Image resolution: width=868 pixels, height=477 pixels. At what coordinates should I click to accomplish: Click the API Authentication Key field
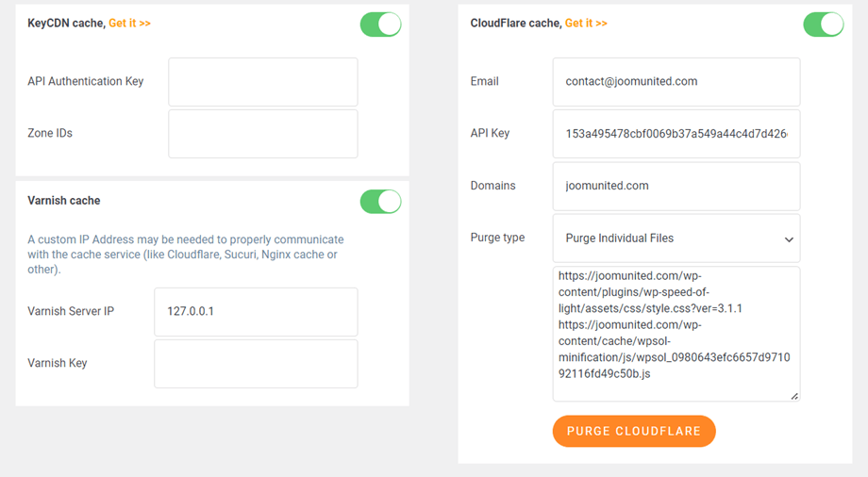coord(262,82)
